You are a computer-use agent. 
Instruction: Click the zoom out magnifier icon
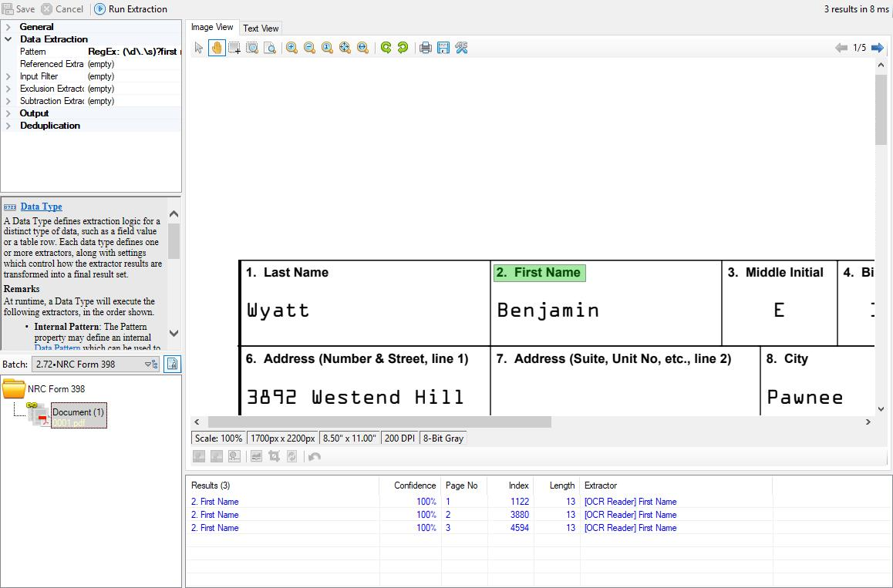pyautogui.click(x=309, y=48)
